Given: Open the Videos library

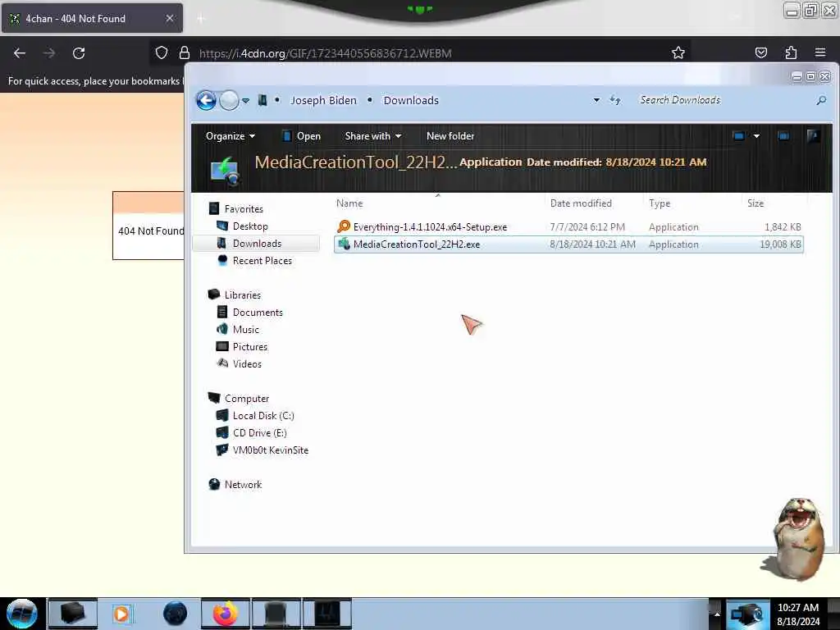Looking at the screenshot, I should 247,363.
